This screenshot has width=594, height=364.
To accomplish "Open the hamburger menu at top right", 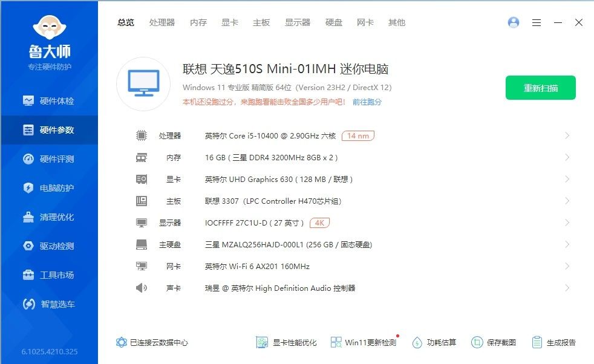I will pyautogui.click(x=536, y=22).
